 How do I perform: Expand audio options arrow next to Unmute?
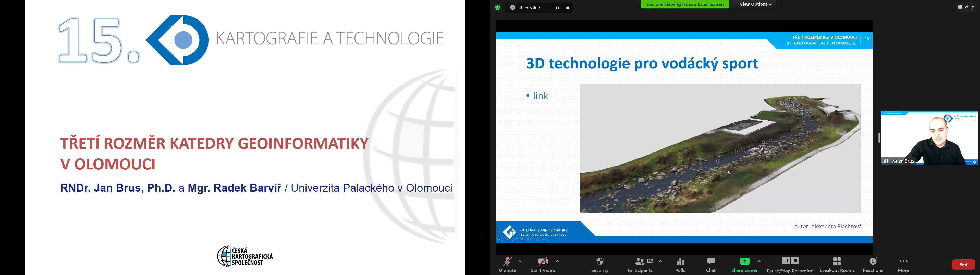click(x=520, y=261)
